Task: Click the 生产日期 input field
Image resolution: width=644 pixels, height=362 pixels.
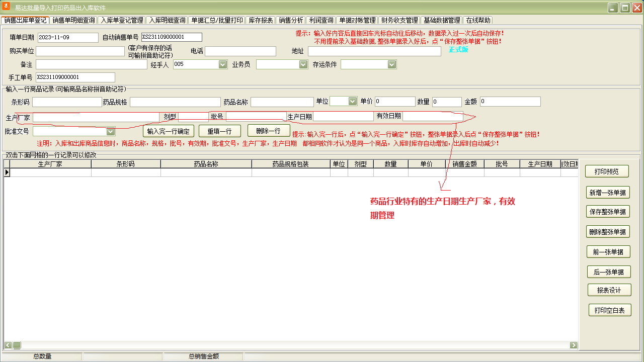Action: [343, 116]
